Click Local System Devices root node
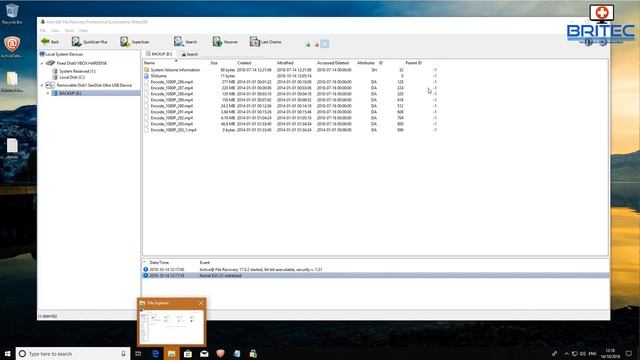 pyautogui.click(x=64, y=54)
